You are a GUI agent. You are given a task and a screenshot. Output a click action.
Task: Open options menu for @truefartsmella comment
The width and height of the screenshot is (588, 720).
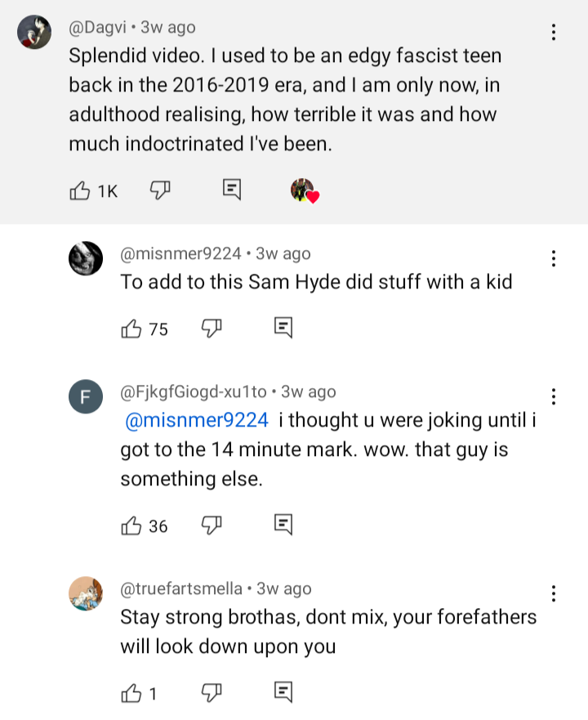(x=554, y=593)
